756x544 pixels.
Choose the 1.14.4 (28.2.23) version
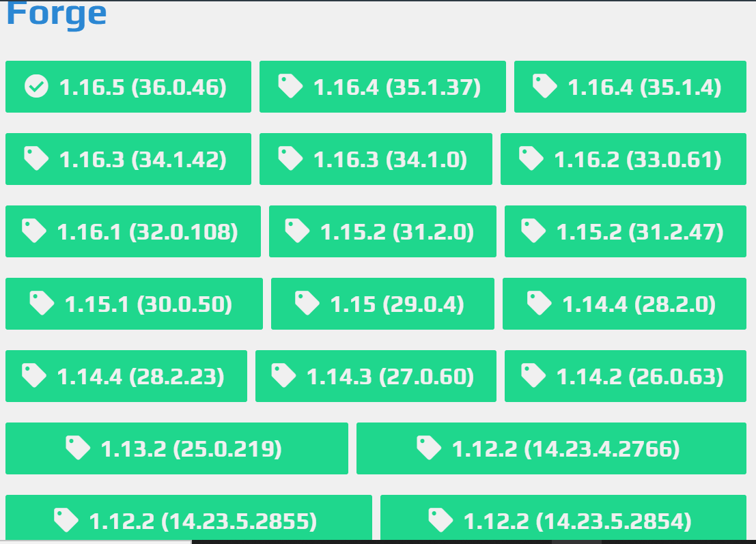coord(126,376)
